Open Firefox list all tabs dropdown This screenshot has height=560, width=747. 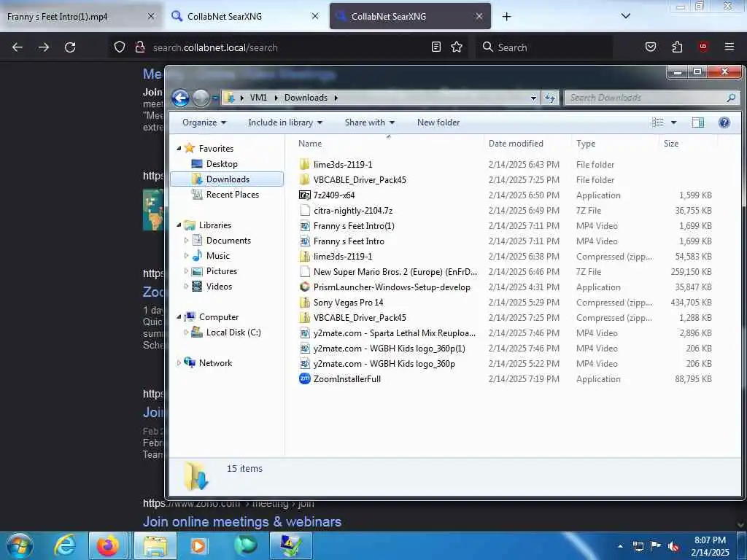(626, 16)
